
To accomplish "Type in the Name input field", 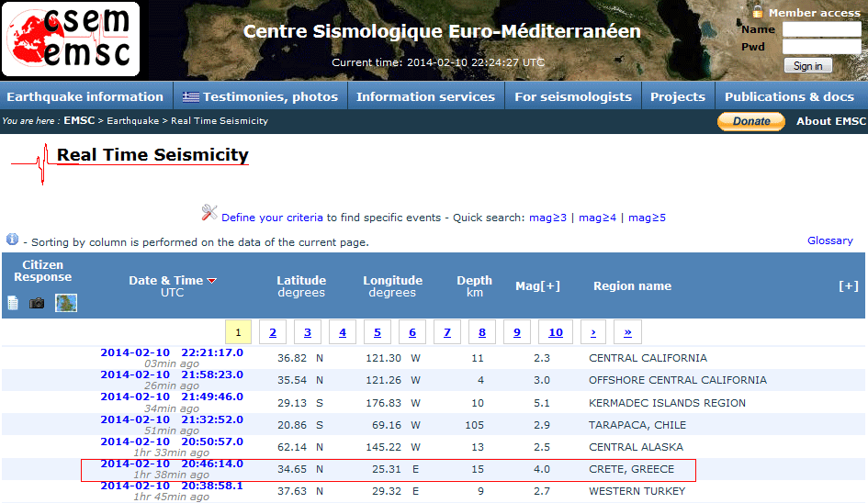I will 821,29.
